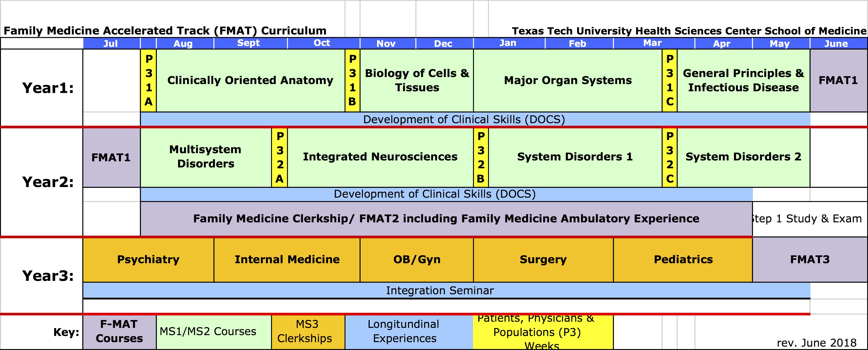This screenshot has width=868, height=350.
Task: Select the June month header
Action: pyautogui.click(x=839, y=43)
